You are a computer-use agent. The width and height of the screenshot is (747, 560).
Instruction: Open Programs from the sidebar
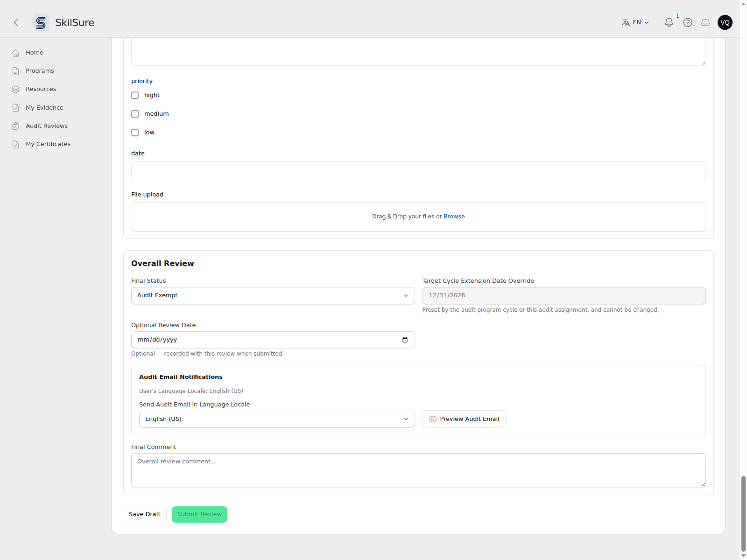point(40,71)
